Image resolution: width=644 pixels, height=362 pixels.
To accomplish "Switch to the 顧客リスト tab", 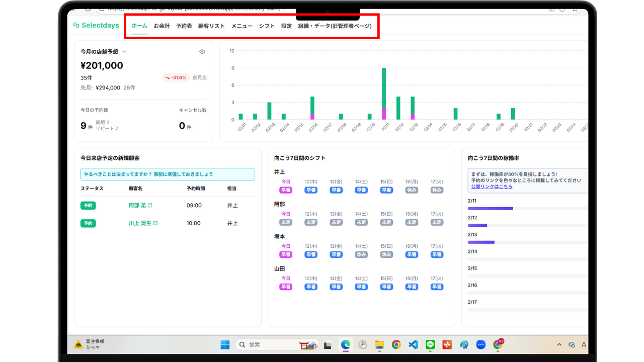I will [211, 26].
